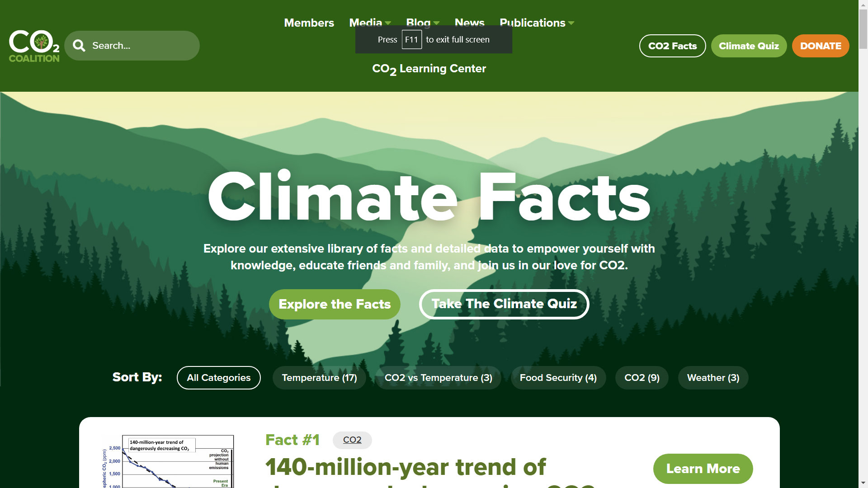
Task: Click the CO2 tag beside Fact #1
Action: pos(352,440)
